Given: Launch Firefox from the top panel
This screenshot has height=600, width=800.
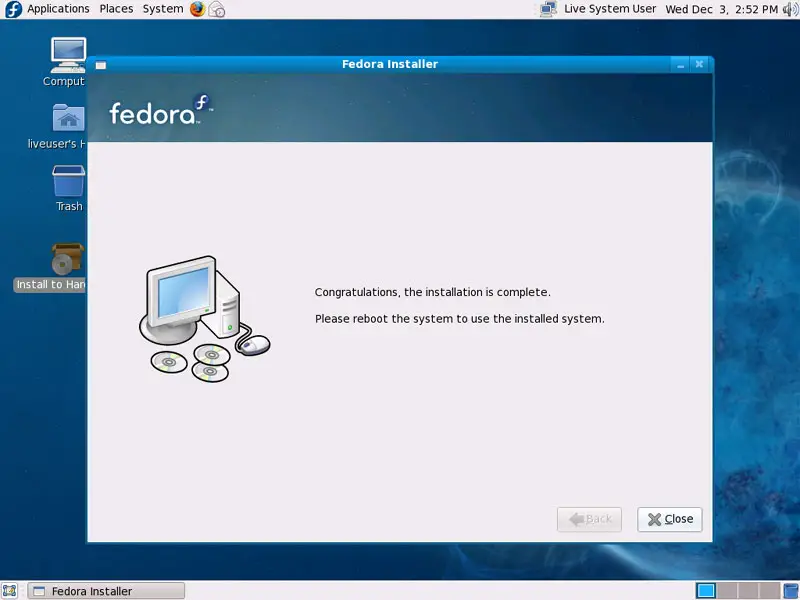Looking at the screenshot, I should coord(197,9).
